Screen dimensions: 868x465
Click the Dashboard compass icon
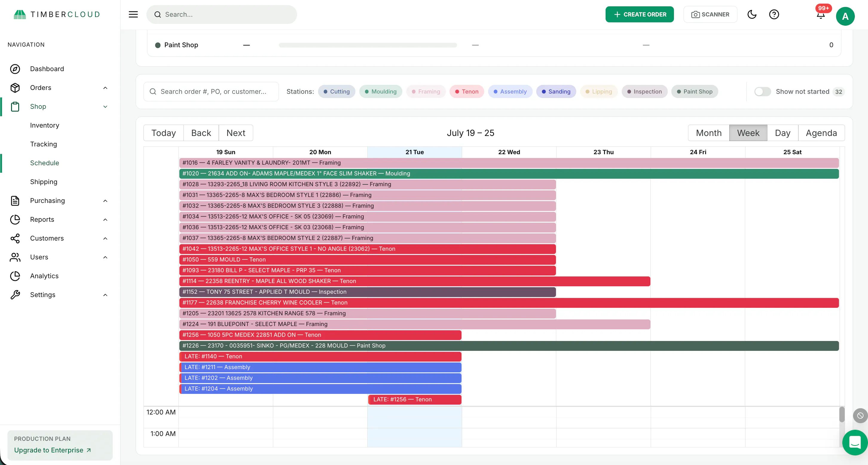click(15, 69)
